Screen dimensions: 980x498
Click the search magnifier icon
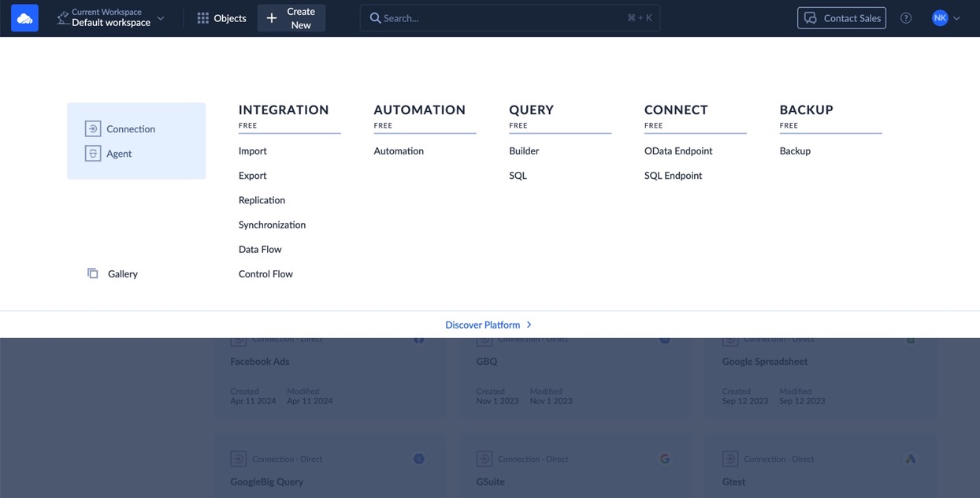click(x=375, y=18)
